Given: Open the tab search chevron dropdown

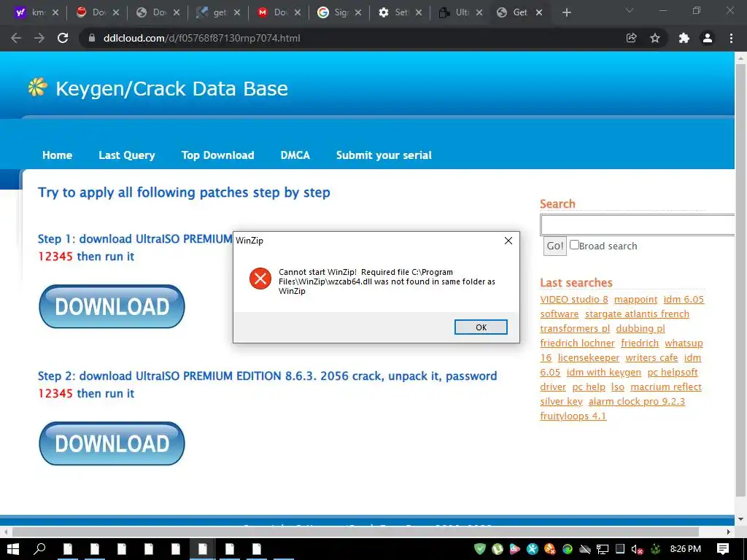Looking at the screenshot, I should [x=630, y=10].
